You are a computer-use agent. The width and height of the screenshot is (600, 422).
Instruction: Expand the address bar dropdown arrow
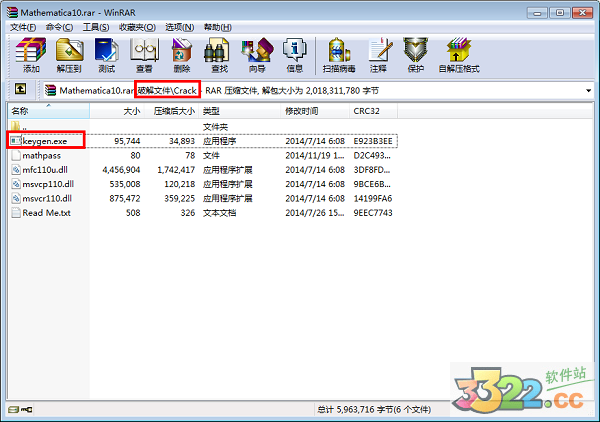click(x=588, y=91)
